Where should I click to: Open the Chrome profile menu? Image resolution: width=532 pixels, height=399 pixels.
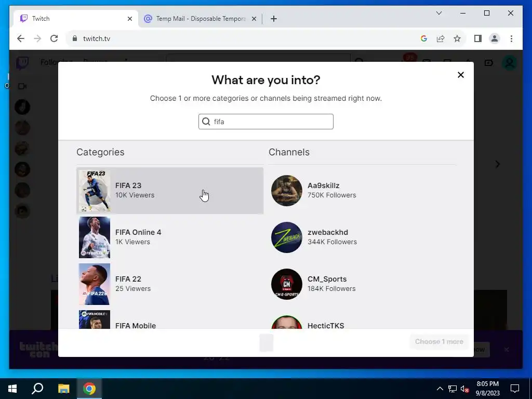tap(495, 38)
